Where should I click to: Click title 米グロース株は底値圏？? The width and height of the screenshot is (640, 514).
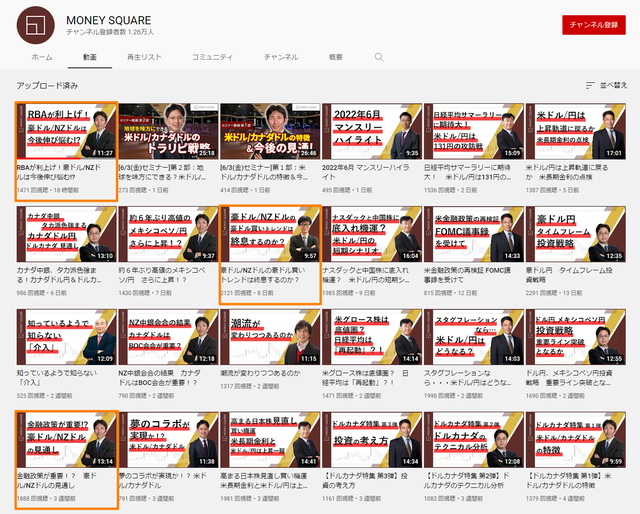[365, 378]
